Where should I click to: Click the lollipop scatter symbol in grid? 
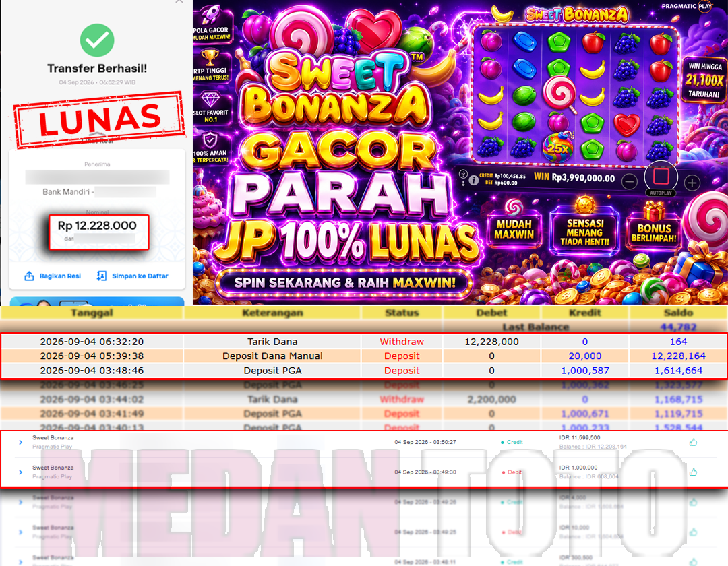[x=560, y=94]
